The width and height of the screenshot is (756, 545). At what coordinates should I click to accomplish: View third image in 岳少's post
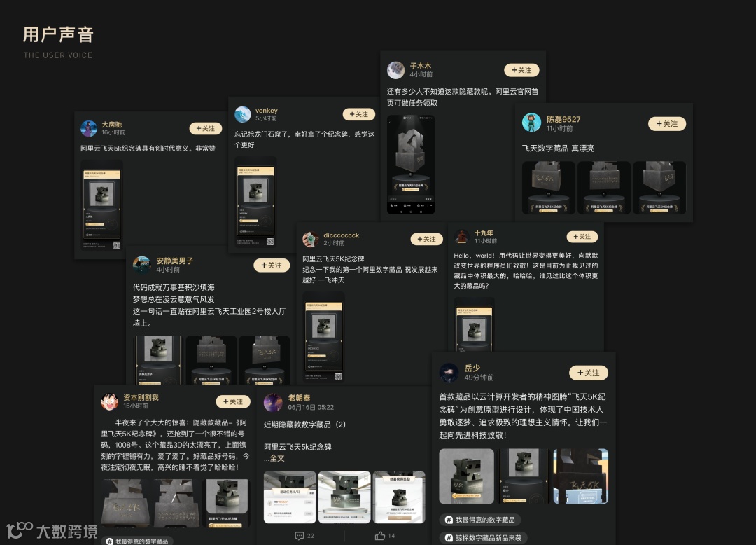click(x=580, y=476)
